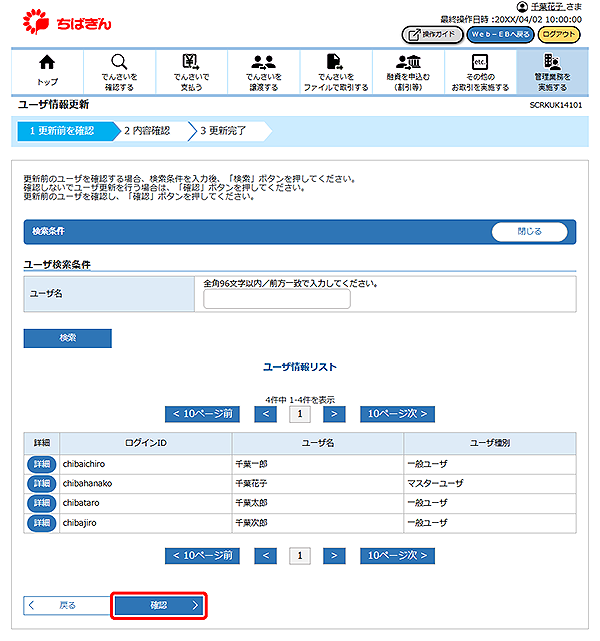The height and width of the screenshot is (641, 600).
Task: Open その他のお取引を実施する menu icon
Action: [479, 71]
